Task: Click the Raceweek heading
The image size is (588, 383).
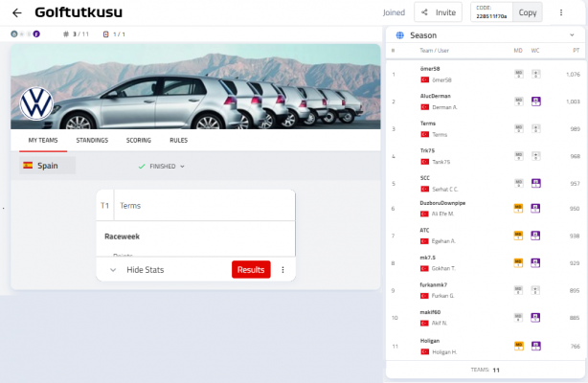Action: point(122,237)
